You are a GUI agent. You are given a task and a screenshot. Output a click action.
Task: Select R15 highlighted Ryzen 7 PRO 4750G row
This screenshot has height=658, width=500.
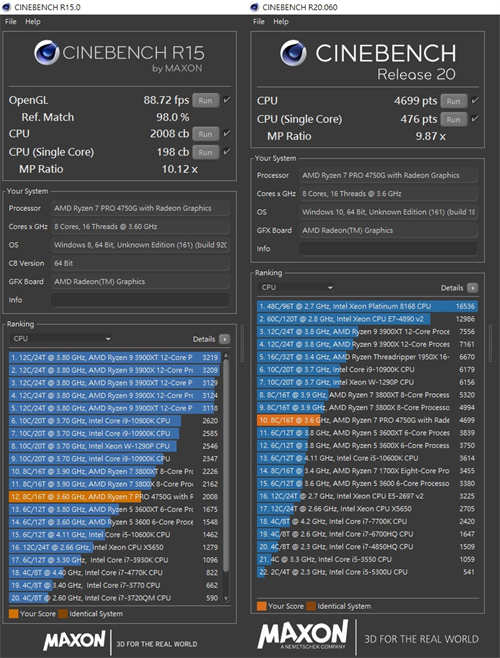[x=115, y=496]
